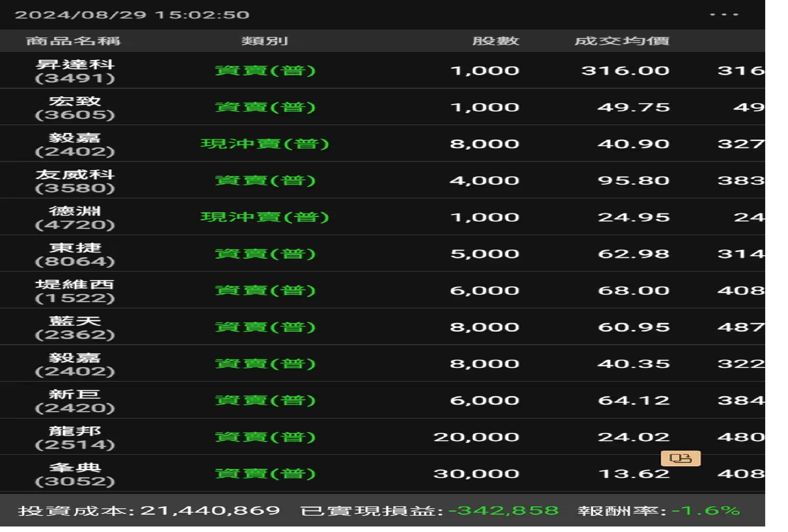Image resolution: width=788 pixels, height=532 pixels.
Task: Click average price 64.12
Action: click(633, 400)
